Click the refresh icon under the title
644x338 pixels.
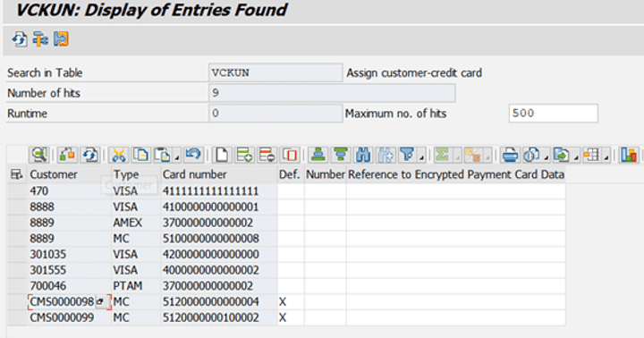[x=20, y=39]
